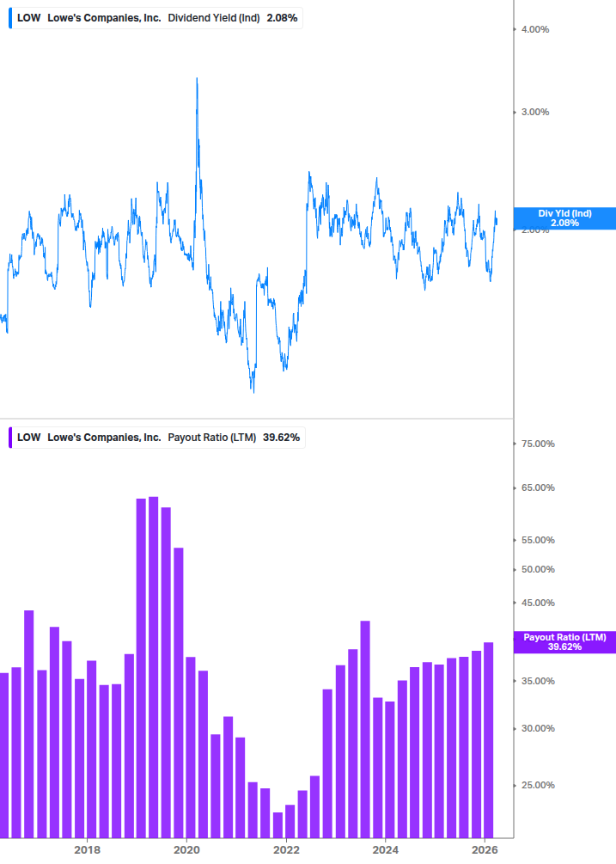
Task: Click the Dividend Yield (Ind) metric label
Action: [x=214, y=18]
